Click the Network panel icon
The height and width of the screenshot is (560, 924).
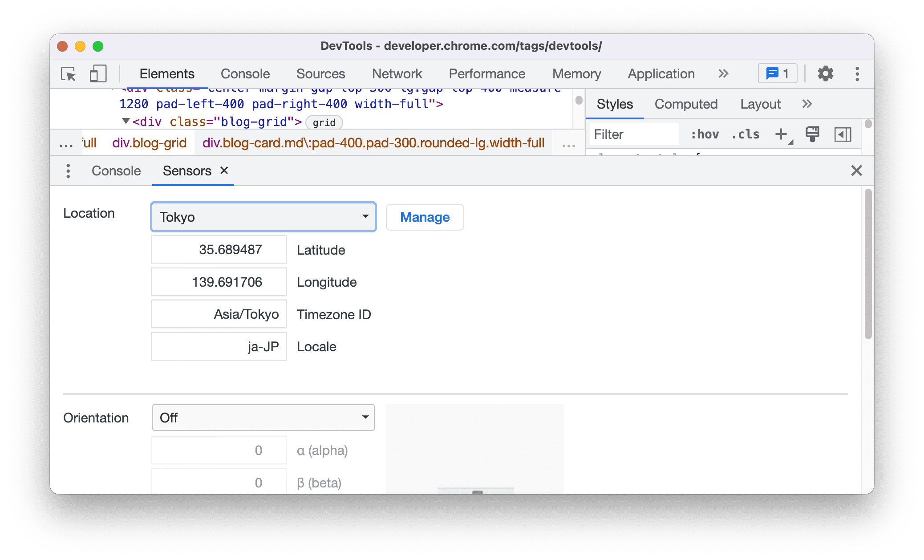coord(397,73)
